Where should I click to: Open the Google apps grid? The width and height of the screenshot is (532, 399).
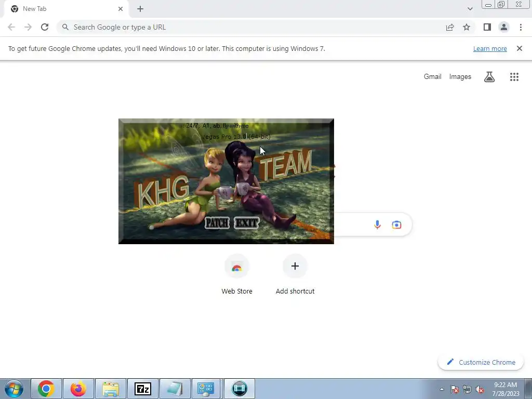[x=514, y=77]
